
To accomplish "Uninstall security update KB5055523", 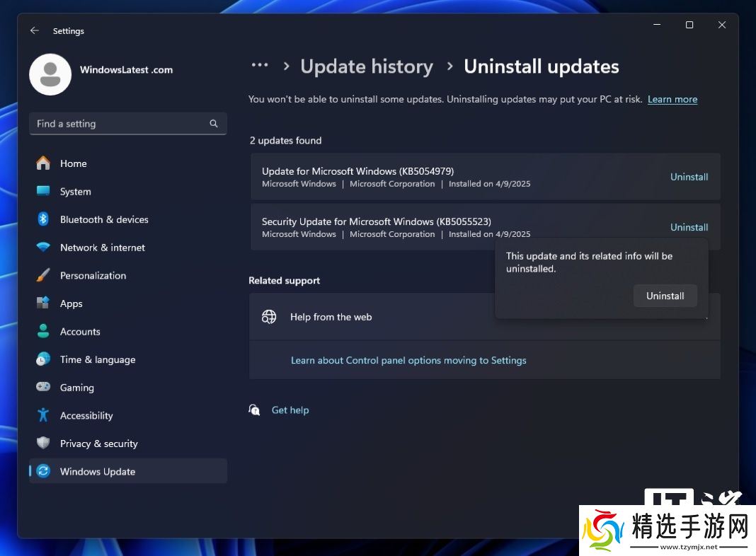I will tap(689, 227).
